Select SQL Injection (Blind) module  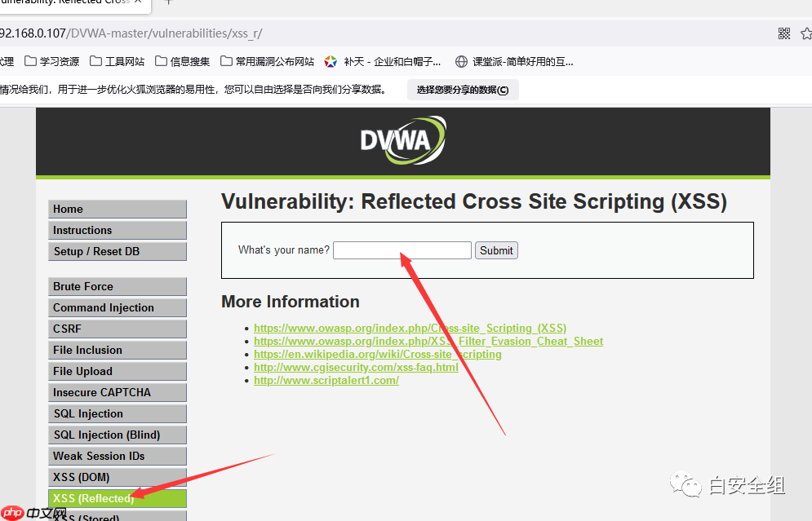(x=118, y=435)
